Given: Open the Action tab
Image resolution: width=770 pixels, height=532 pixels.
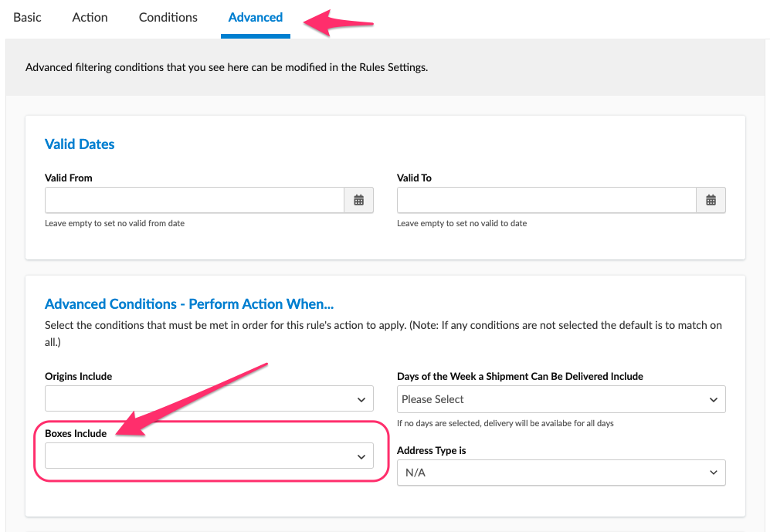Looking at the screenshot, I should click(90, 17).
